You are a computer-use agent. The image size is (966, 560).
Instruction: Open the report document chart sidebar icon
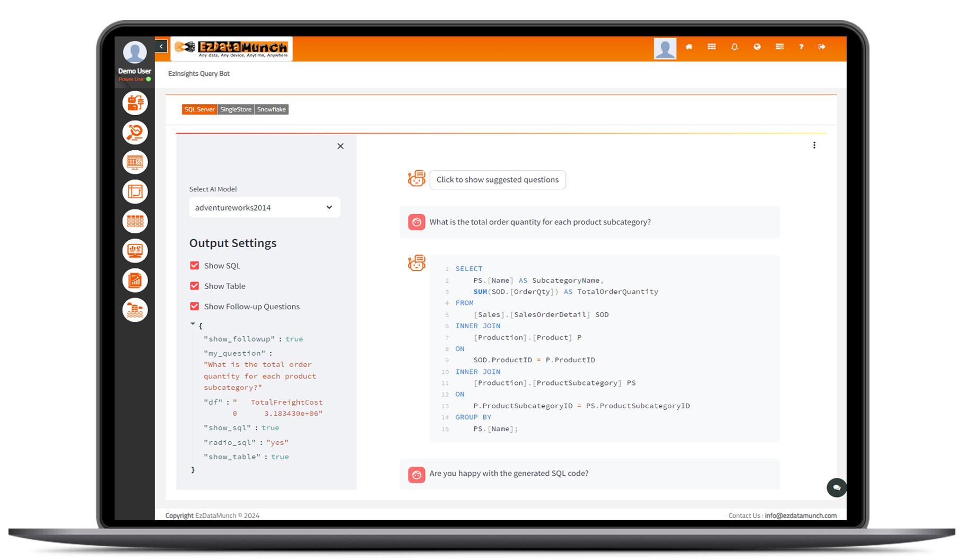click(x=135, y=280)
